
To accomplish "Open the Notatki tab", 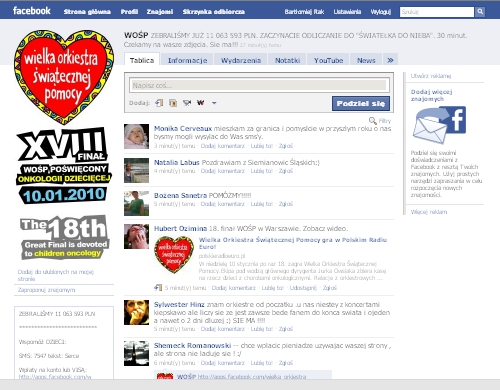I will (287, 60).
